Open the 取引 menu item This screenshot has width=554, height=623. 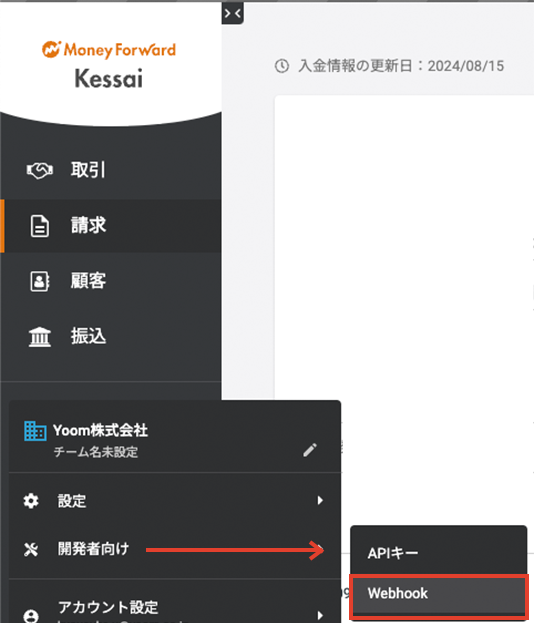[x=111, y=170]
